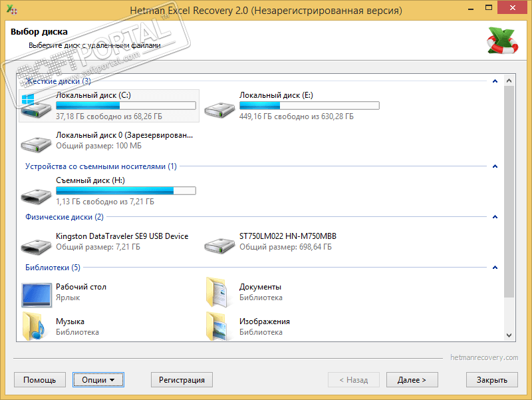Open the Изображения library folder icon
Viewport: 532px width, 400px height.
point(217,326)
